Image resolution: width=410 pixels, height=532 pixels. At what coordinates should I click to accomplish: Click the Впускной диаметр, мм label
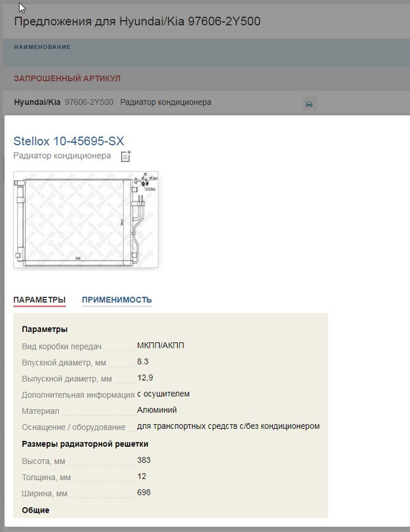pyautogui.click(x=64, y=362)
